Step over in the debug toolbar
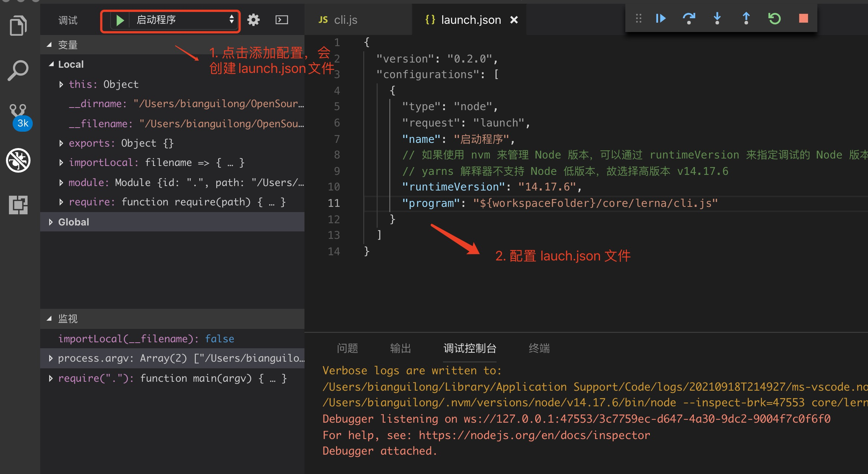The image size is (868, 474). tap(689, 18)
